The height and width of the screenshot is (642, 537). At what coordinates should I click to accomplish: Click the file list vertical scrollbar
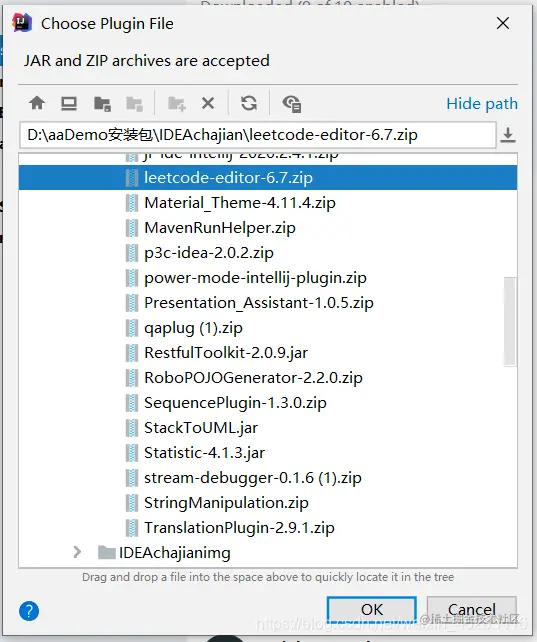[510, 321]
